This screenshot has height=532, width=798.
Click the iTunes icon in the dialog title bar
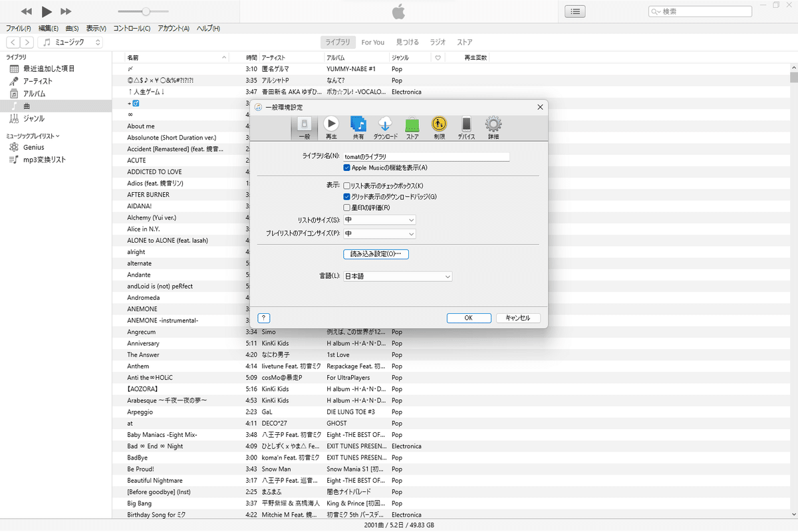coord(258,107)
